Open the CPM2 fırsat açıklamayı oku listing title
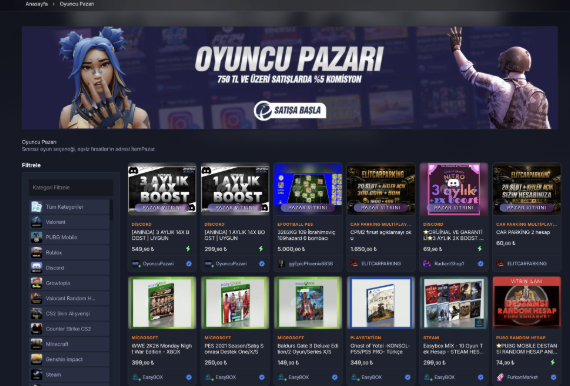Viewport: 570px width, 386px height. coord(381,235)
